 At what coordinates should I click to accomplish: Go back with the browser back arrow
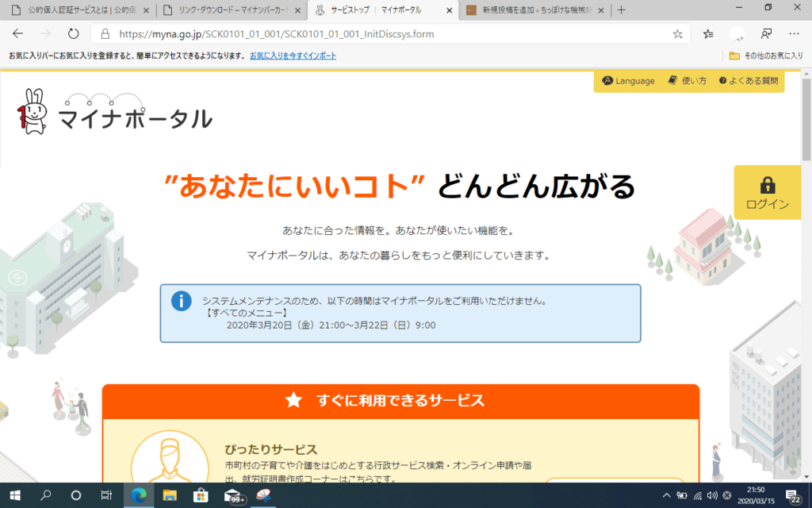tap(17, 33)
